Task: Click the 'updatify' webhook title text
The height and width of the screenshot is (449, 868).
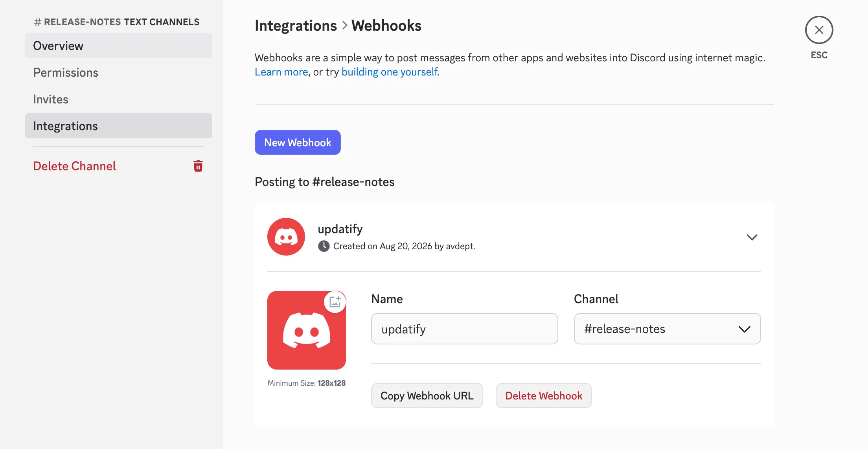Action: 340,229
